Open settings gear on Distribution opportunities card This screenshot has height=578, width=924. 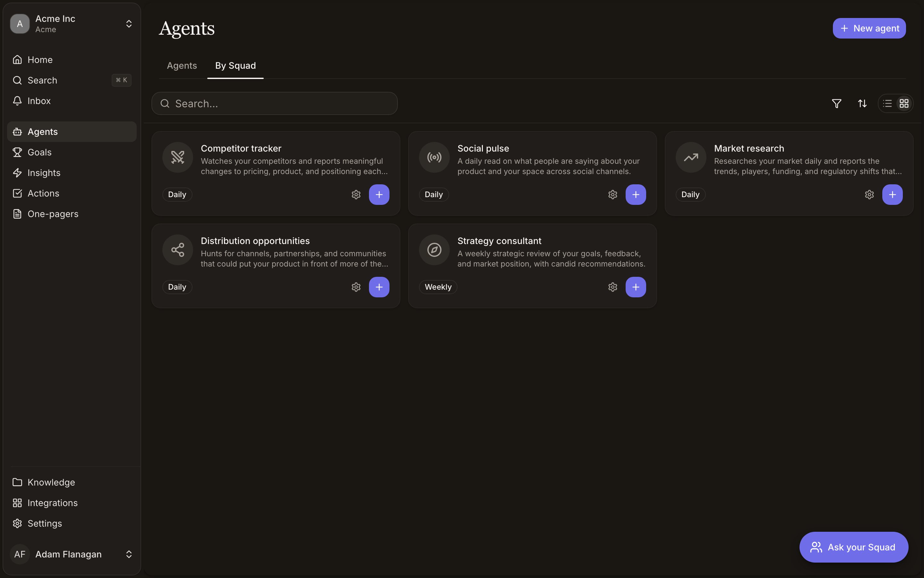[356, 287]
